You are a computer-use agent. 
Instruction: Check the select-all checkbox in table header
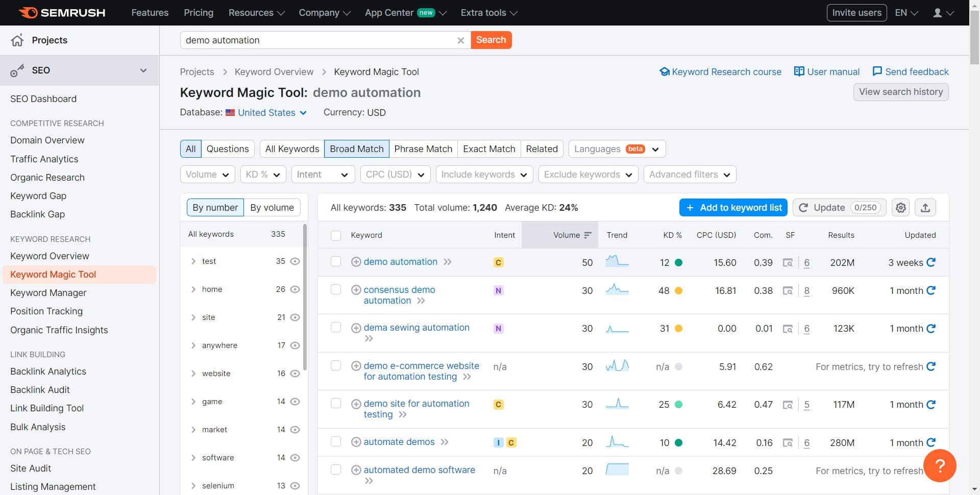coord(336,236)
